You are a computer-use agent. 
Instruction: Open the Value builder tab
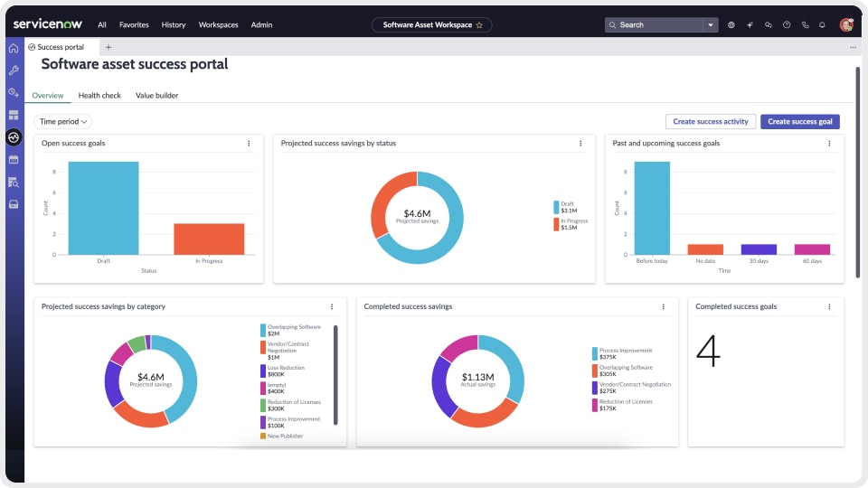coord(156,95)
